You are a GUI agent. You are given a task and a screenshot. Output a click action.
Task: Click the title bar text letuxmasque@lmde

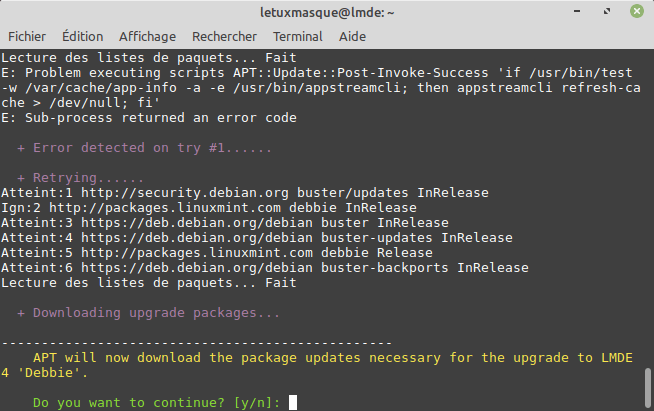pos(327,11)
